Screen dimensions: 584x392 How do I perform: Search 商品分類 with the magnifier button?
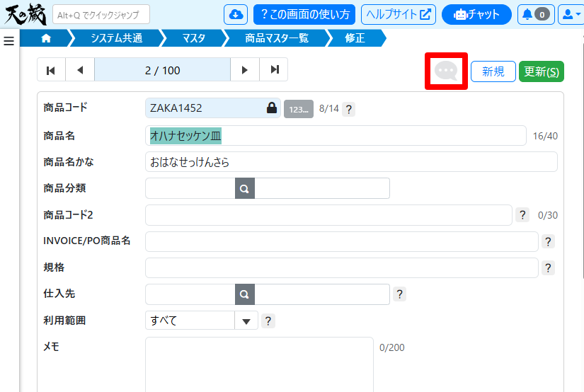pyautogui.click(x=244, y=189)
